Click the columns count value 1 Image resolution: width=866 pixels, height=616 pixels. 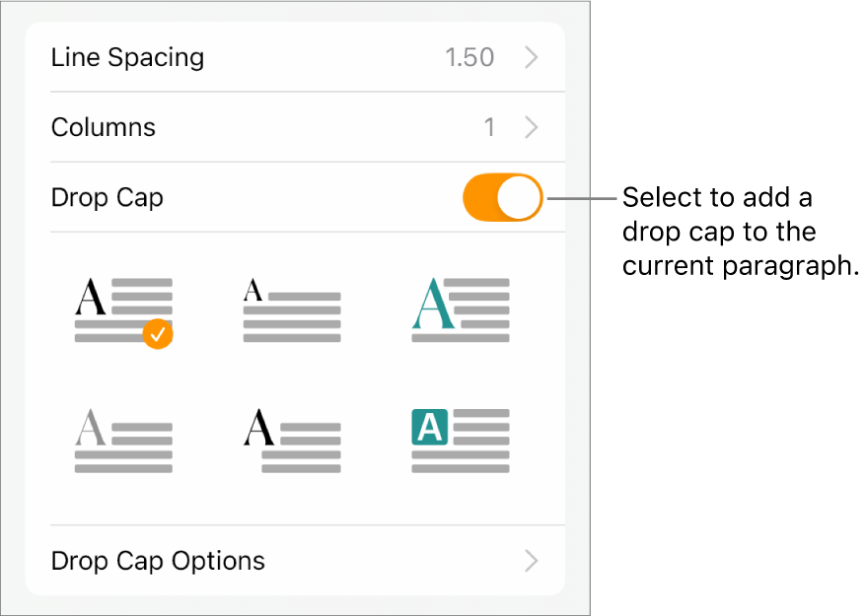pyautogui.click(x=489, y=128)
